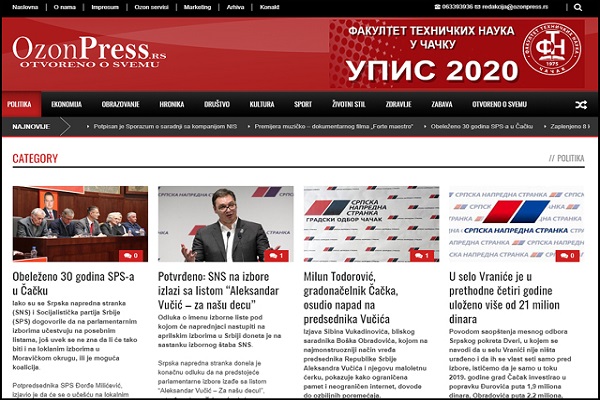Click comment bubble on Vučić article thumbnail

[x=277, y=255]
